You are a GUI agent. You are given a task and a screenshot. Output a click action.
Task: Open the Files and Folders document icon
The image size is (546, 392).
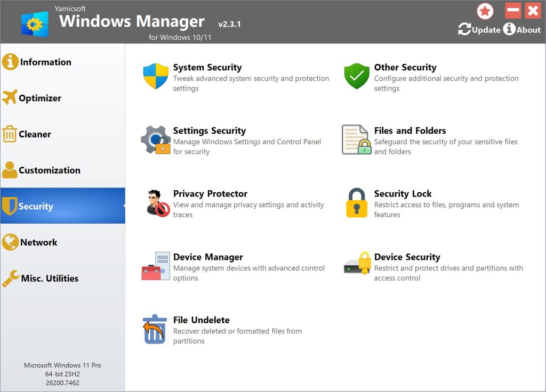coord(357,140)
